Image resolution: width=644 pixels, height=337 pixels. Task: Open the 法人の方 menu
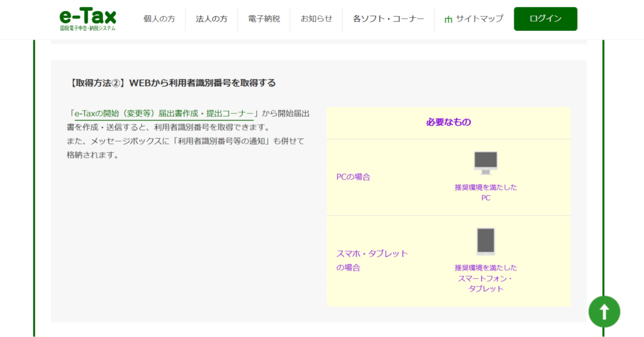coord(211,19)
